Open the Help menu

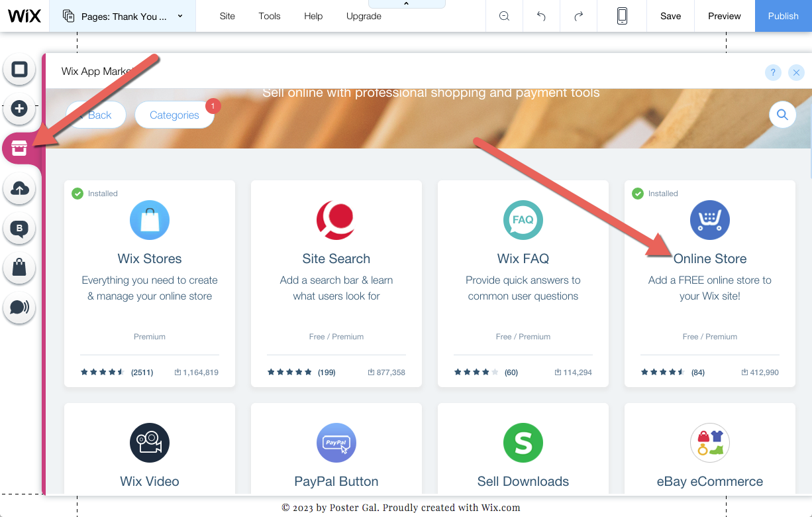coord(313,16)
